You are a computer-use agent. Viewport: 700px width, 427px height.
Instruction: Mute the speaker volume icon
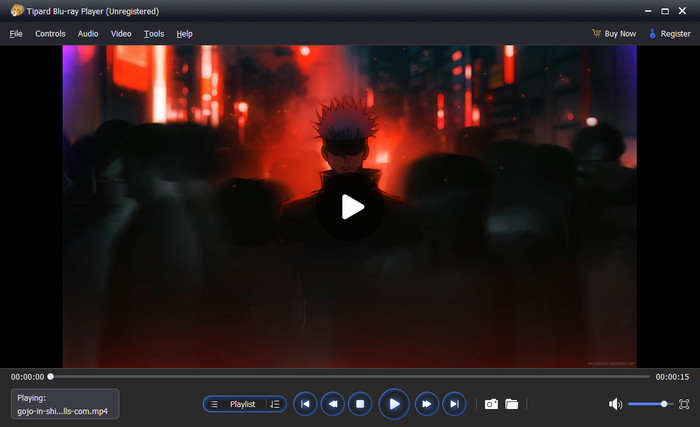click(x=615, y=404)
